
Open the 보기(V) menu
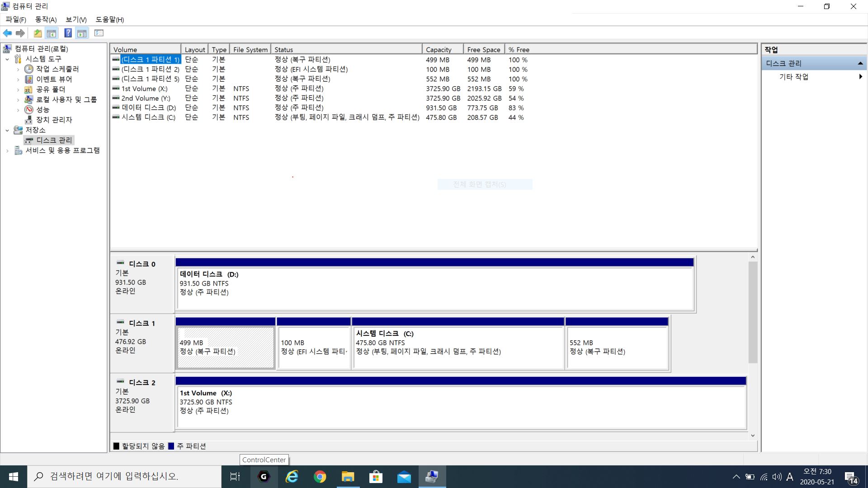coord(75,19)
